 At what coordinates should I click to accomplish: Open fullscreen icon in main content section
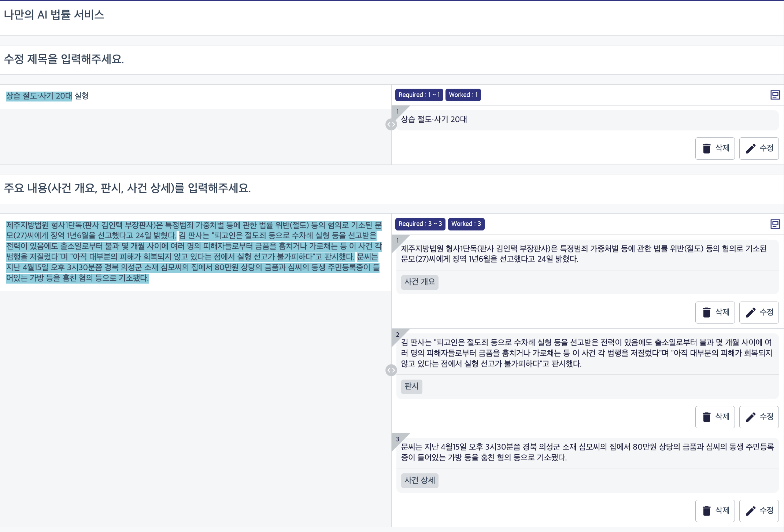775,224
